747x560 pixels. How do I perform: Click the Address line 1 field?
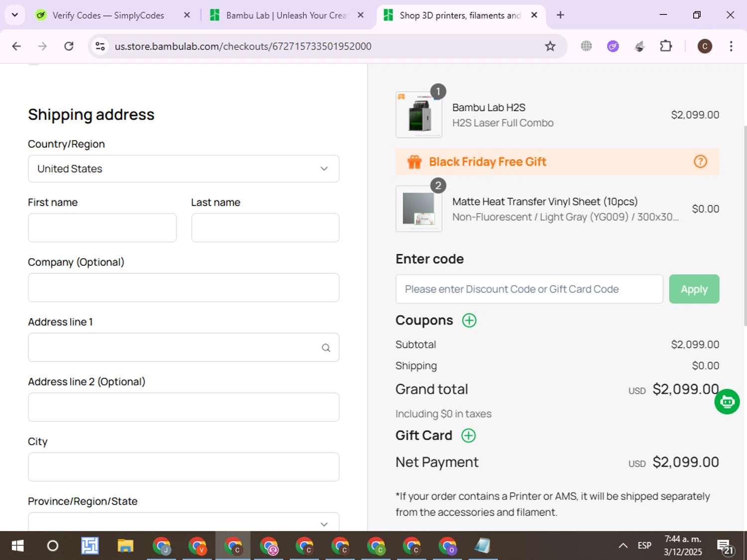[183, 347]
